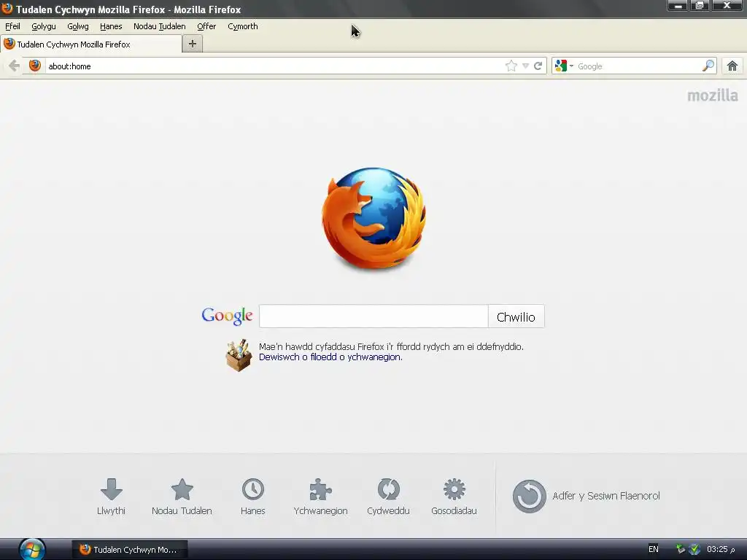
Task: Click the green shield tray icon
Action: [x=694, y=549]
